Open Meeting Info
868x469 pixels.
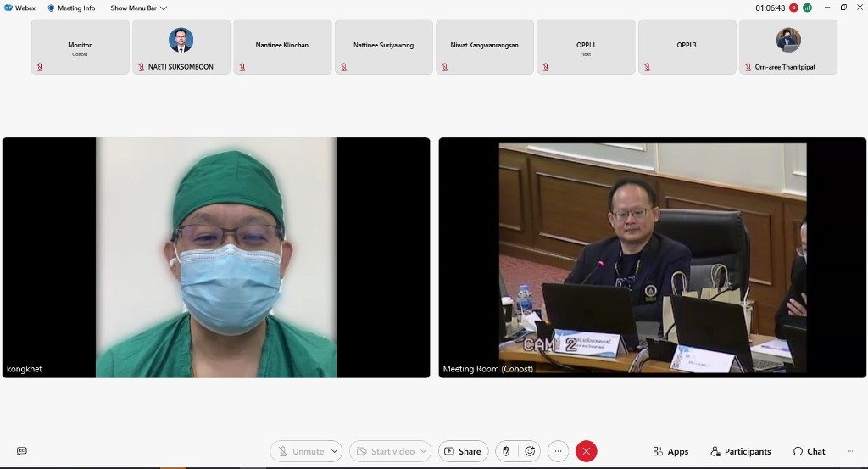70,8
